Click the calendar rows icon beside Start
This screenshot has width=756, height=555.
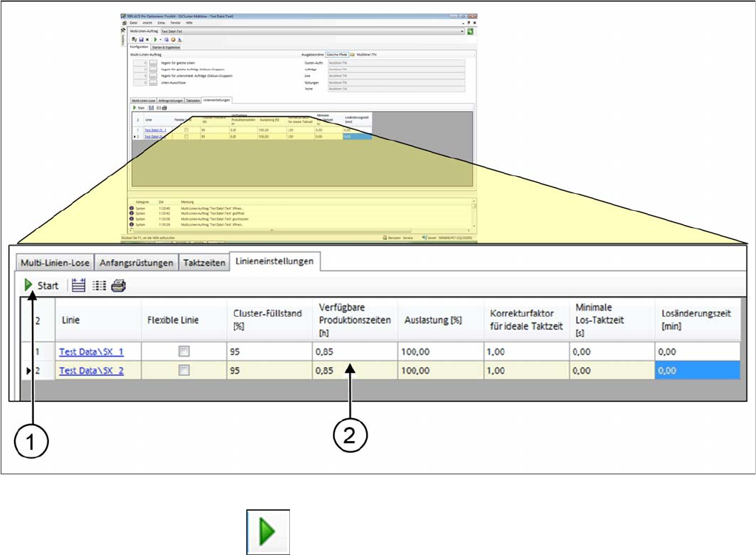click(x=79, y=285)
